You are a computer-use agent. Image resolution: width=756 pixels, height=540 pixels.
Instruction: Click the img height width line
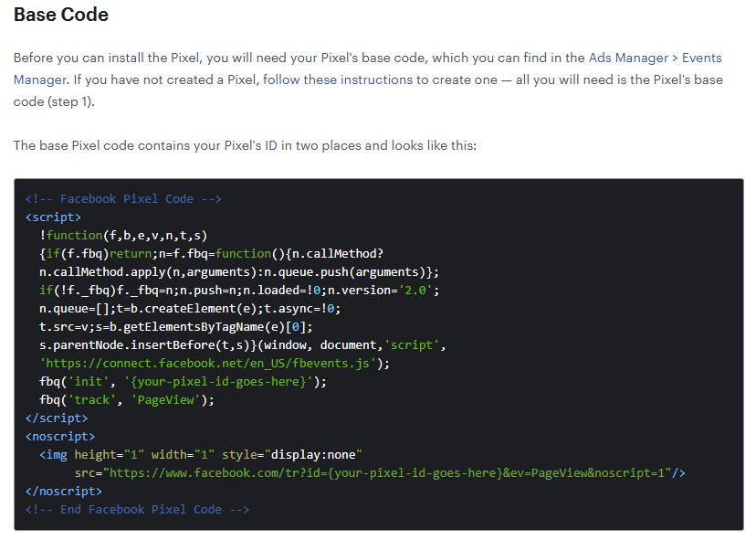pos(201,454)
